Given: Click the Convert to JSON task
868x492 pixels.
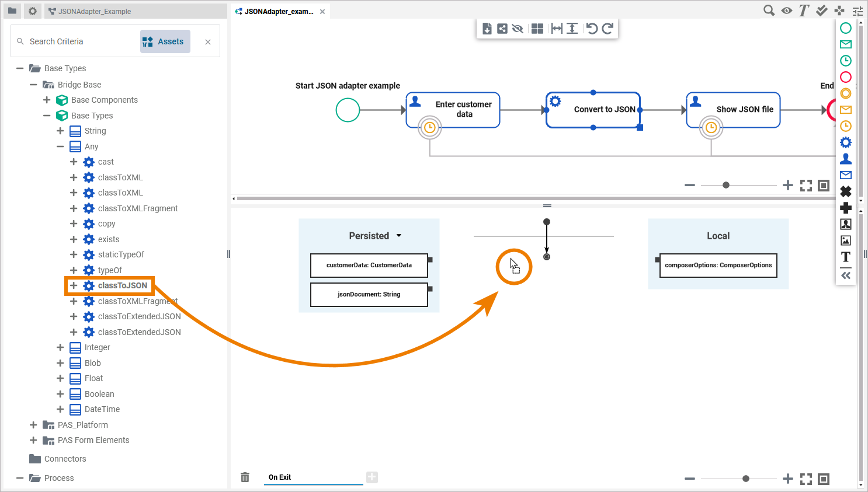Looking at the screenshot, I should pos(604,109).
